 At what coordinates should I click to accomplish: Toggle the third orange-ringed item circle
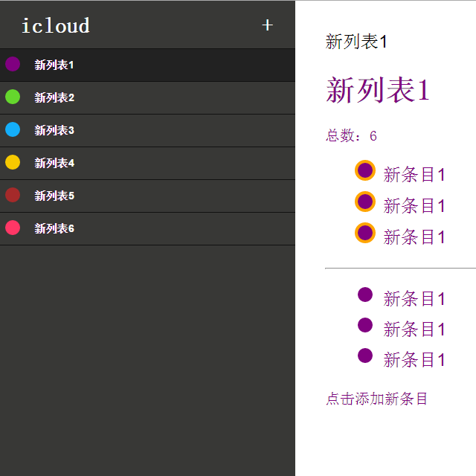click(x=365, y=233)
